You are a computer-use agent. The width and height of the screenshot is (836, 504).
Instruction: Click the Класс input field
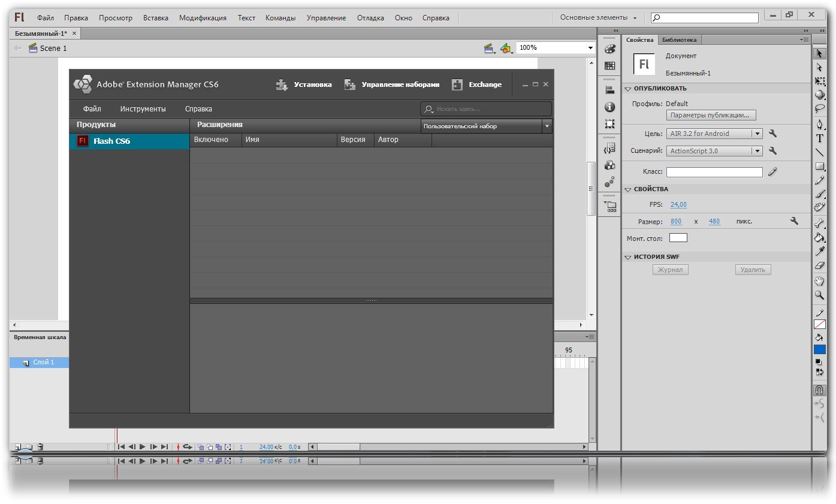[x=714, y=172]
